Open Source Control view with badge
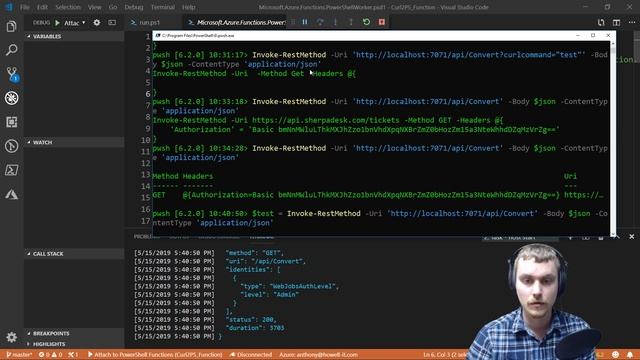 11,74
